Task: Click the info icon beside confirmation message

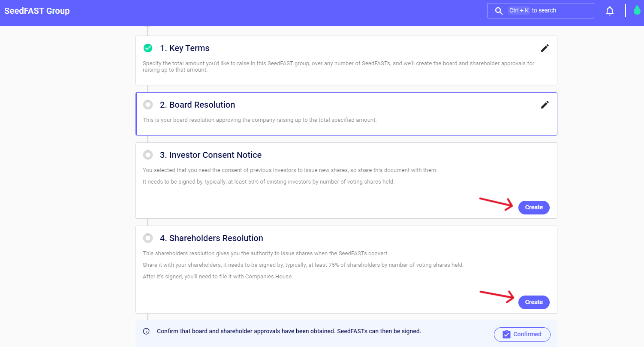Action: [x=146, y=332]
